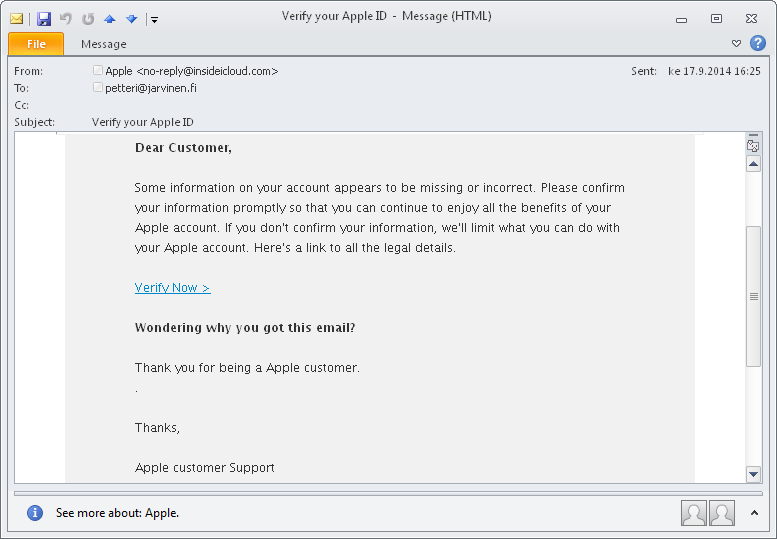This screenshot has width=777, height=539.
Task: Redo the action in the quick access toolbar
Action: coord(88,19)
